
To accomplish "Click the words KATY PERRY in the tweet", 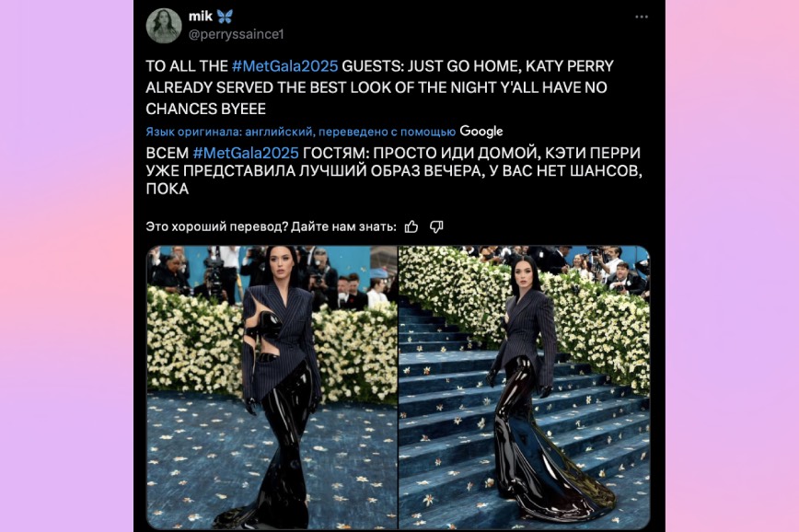I will coord(569,66).
